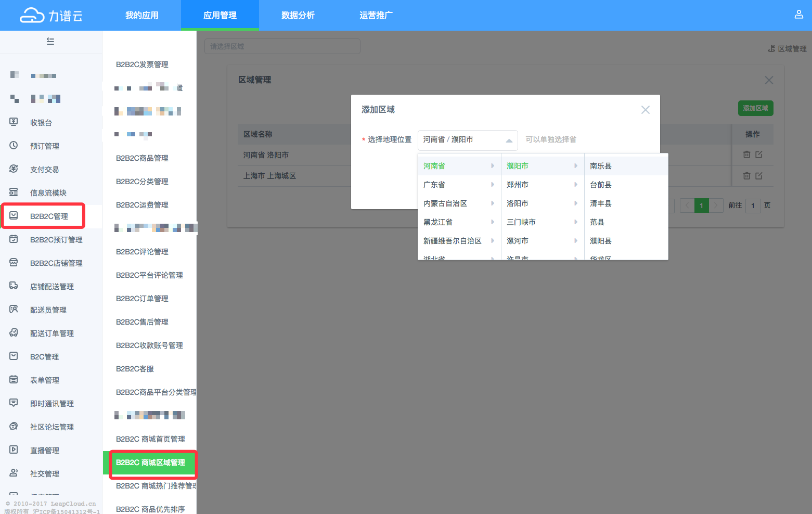Select 濮阳市 in the city list
This screenshot has height=514, width=812.
point(543,166)
